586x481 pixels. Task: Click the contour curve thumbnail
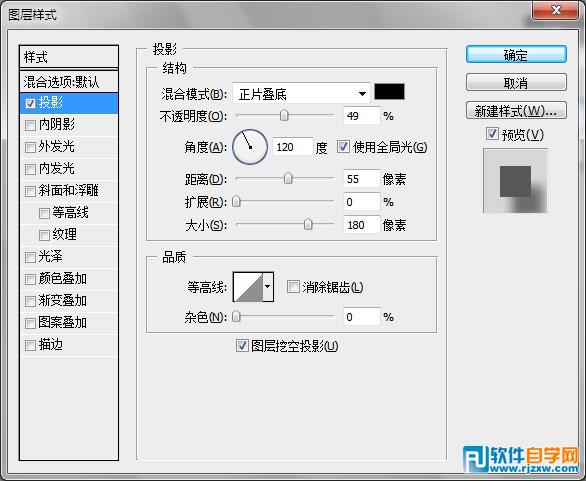coord(248,287)
